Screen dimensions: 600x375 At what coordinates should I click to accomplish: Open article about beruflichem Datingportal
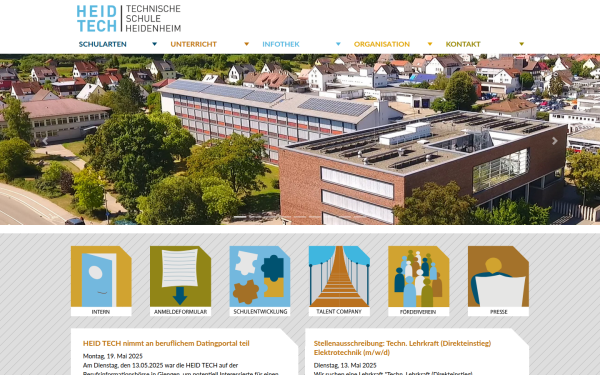[166, 343]
